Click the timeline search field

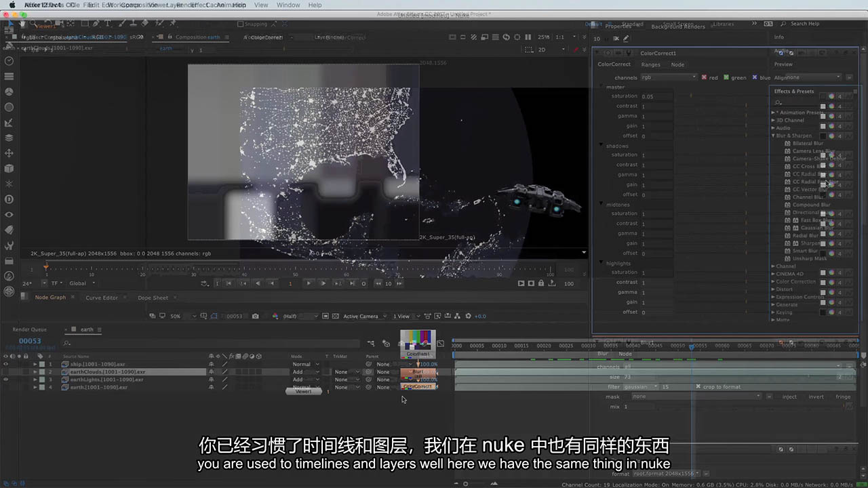point(210,344)
